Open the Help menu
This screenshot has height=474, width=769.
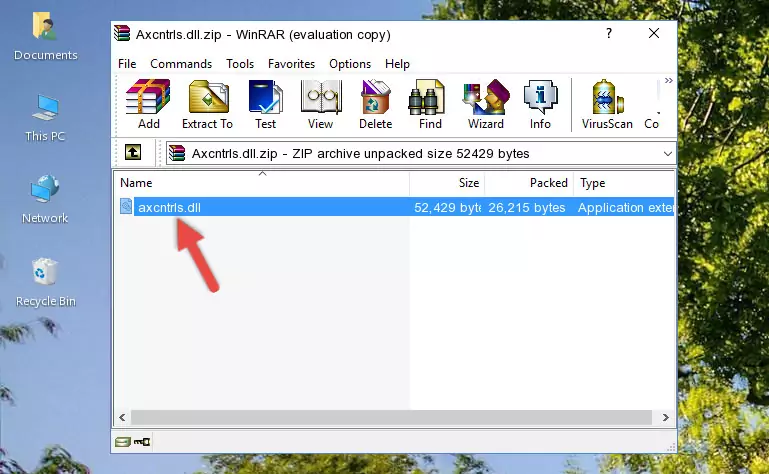point(397,64)
